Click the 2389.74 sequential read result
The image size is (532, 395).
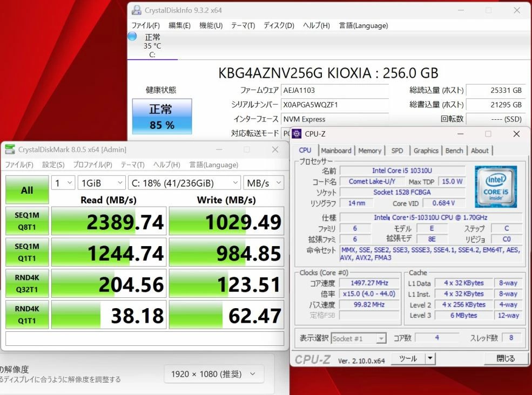(x=109, y=221)
